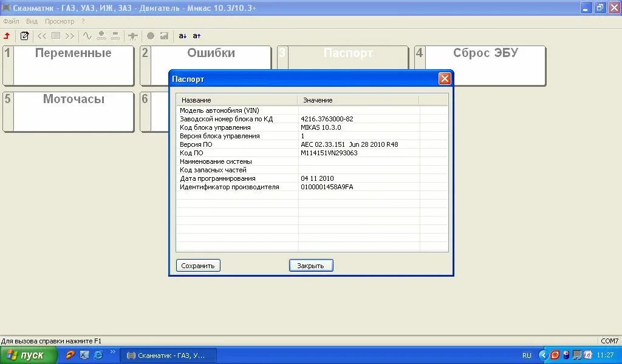Expand hidden tray icons arrow
This screenshot has width=622, height=364.
(544, 356)
